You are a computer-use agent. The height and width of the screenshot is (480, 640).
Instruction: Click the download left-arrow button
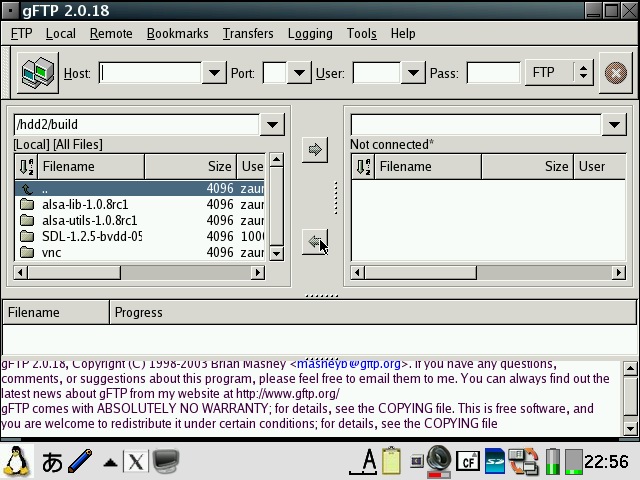[315, 242]
